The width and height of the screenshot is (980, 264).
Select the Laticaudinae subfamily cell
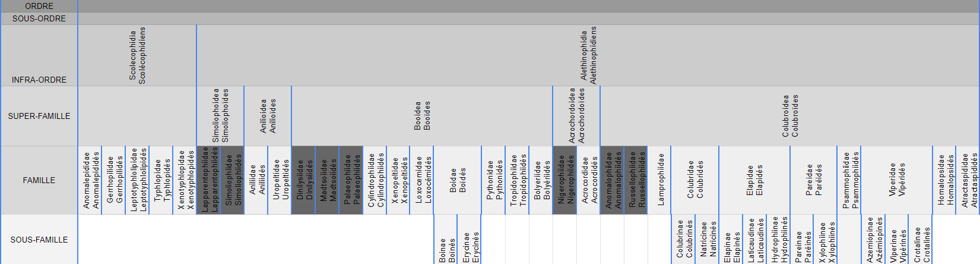pyautogui.click(x=754, y=240)
